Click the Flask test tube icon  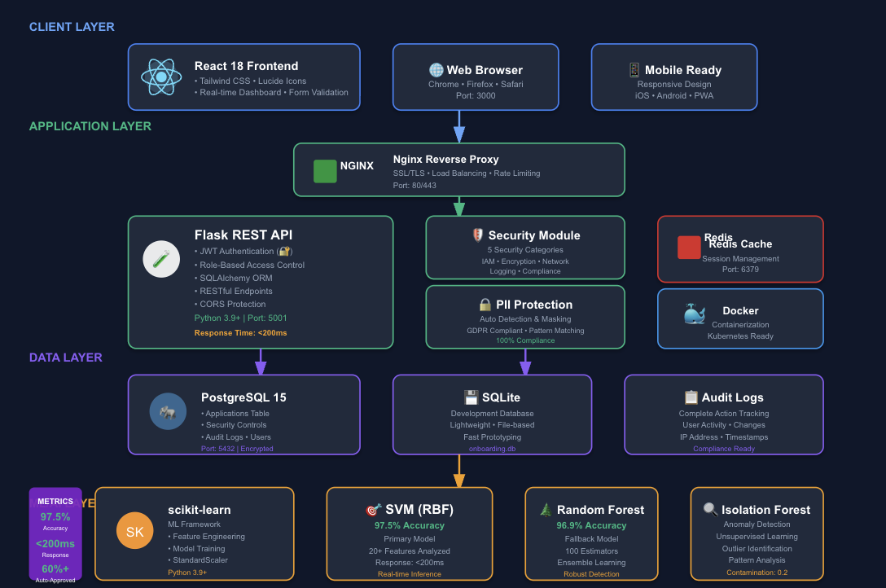161,259
